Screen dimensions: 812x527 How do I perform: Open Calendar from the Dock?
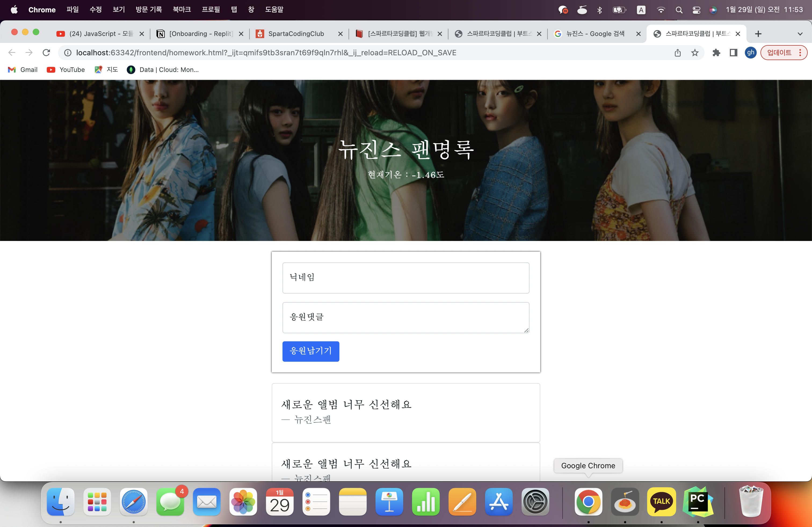point(280,502)
